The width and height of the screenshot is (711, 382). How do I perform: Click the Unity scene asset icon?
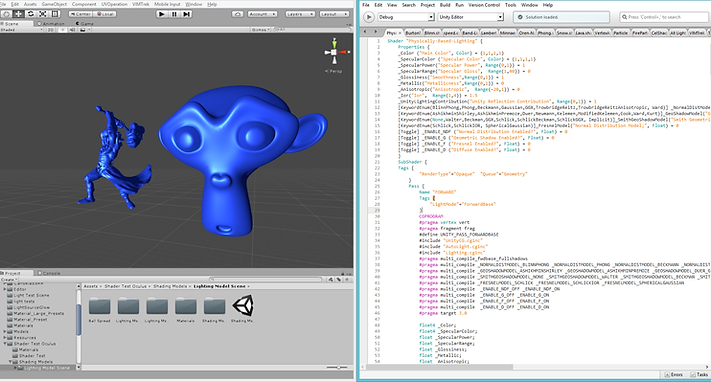pyautogui.click(x=243, y=306)
